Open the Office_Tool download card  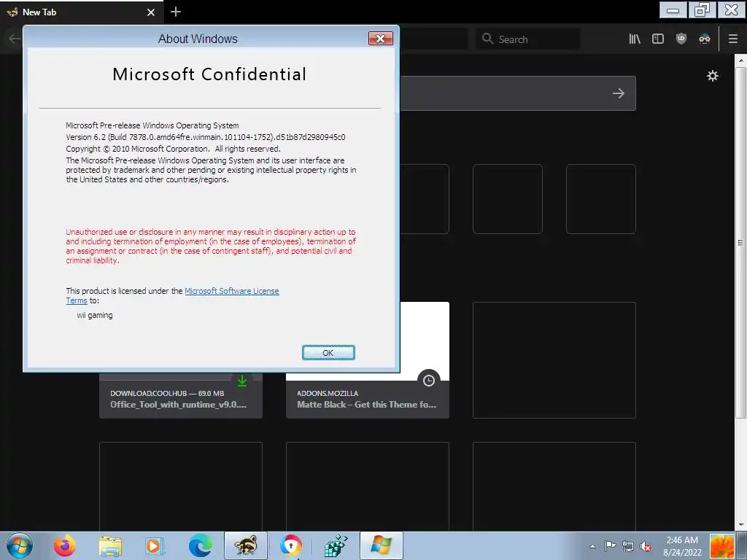(x=181, y=399)
